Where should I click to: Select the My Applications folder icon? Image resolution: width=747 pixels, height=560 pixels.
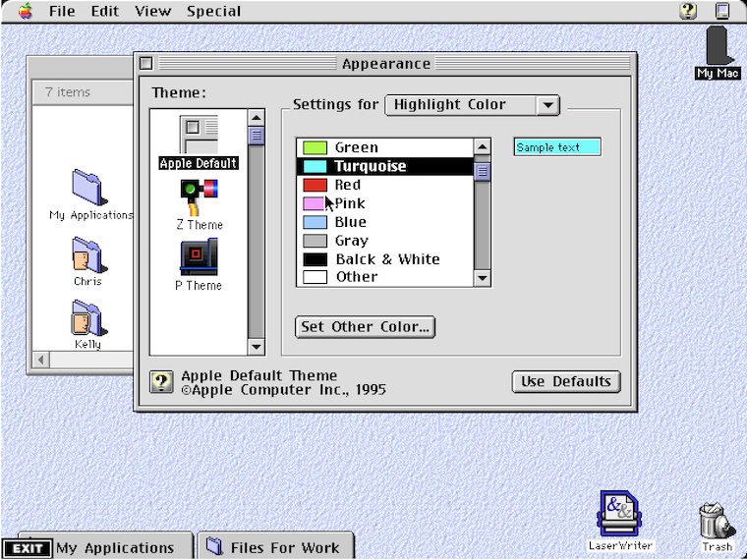point(89,187)
